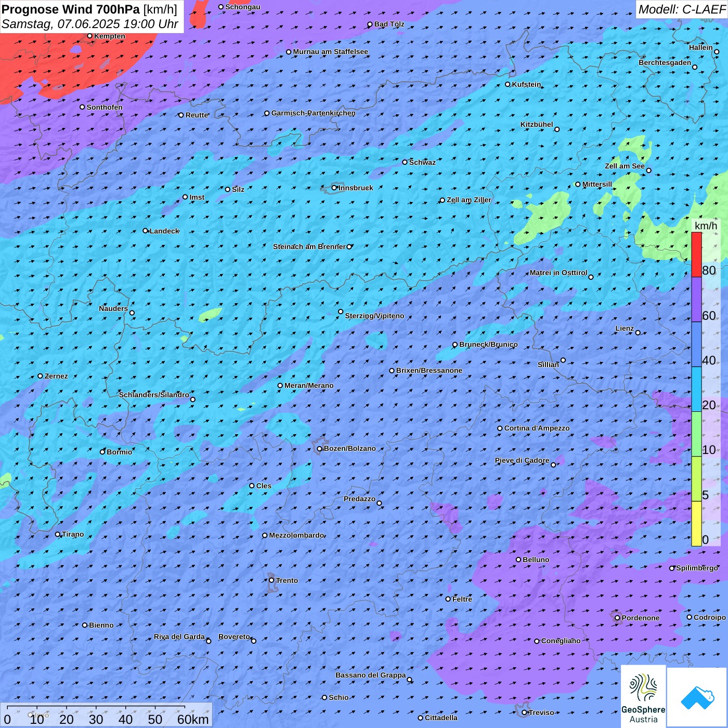
Task: Select the lime 5–10 km/h legend color
Action: 696,479
